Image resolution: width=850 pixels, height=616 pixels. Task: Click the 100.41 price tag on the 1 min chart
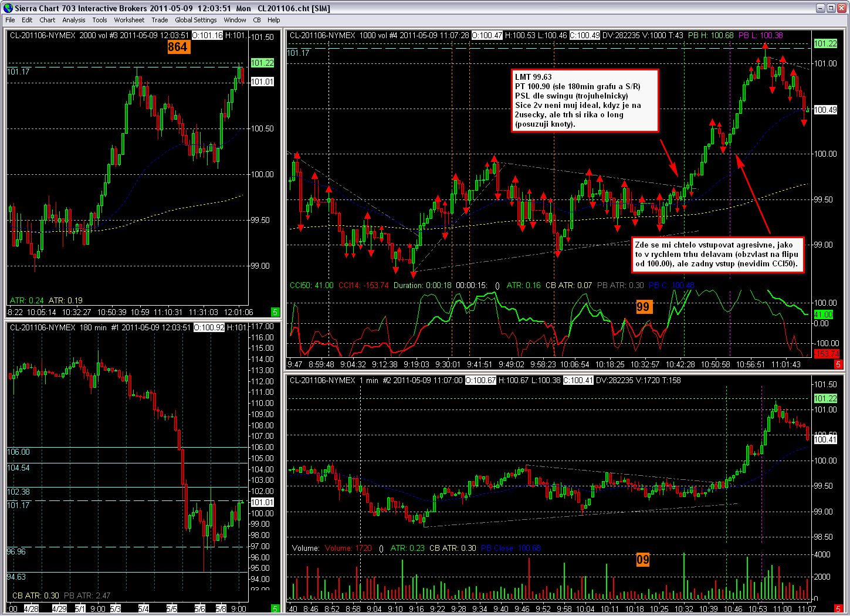pyautogui.click(x=825, y=439)
